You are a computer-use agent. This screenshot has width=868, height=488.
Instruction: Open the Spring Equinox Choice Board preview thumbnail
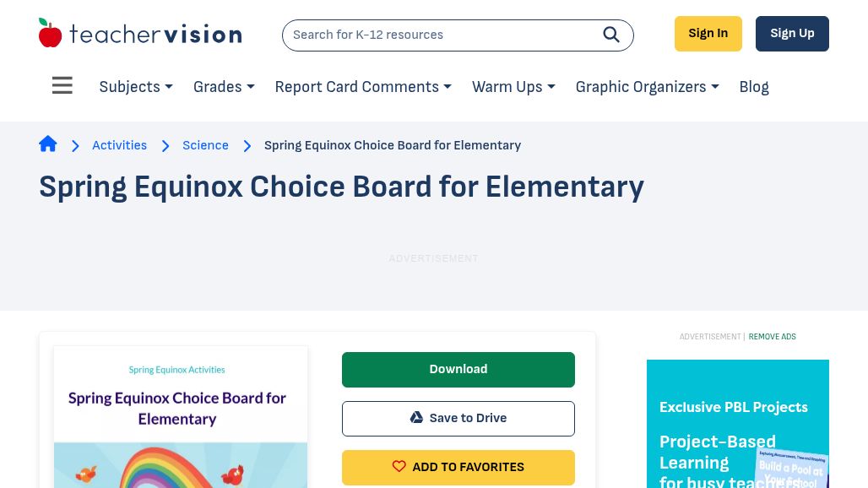pyautogui.click(x=181, y=417)
